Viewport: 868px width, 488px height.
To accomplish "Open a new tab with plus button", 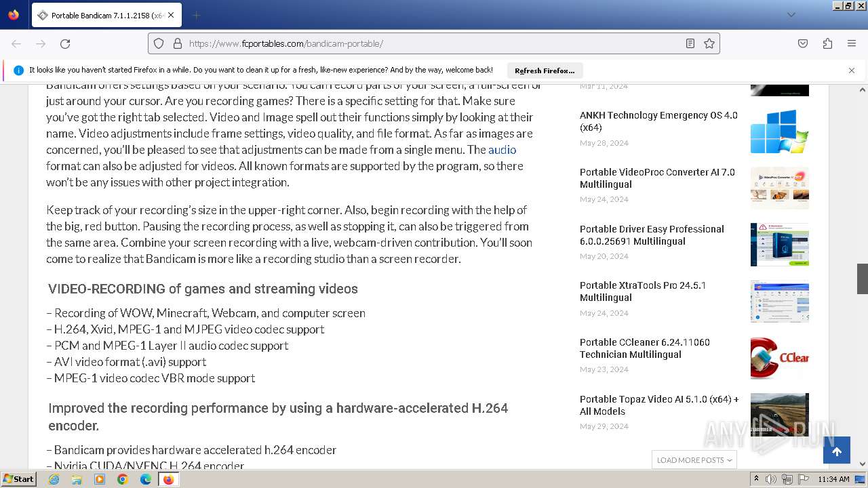I will click(196, 15).
